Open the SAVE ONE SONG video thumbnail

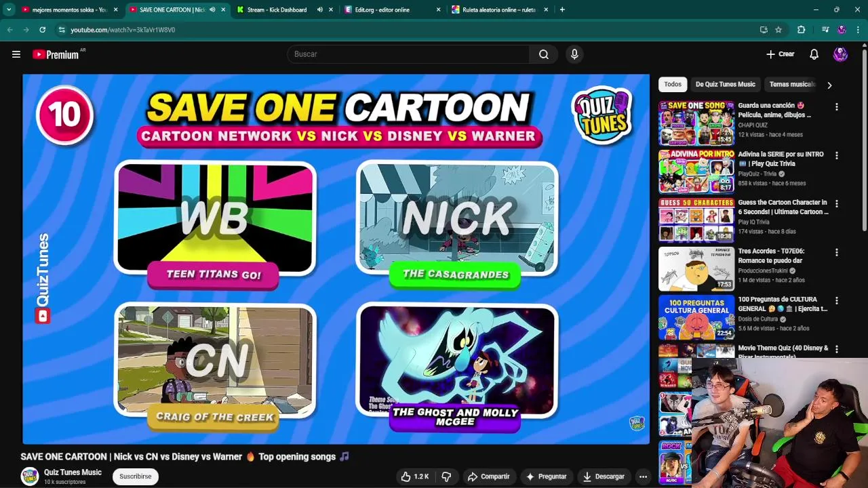pos(696,123)
